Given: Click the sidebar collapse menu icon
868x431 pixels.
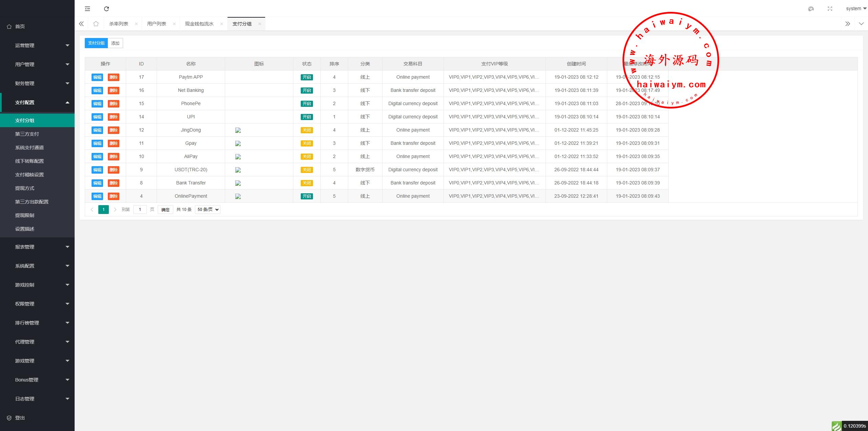Looking at the screenshot, I should [87, 9].
